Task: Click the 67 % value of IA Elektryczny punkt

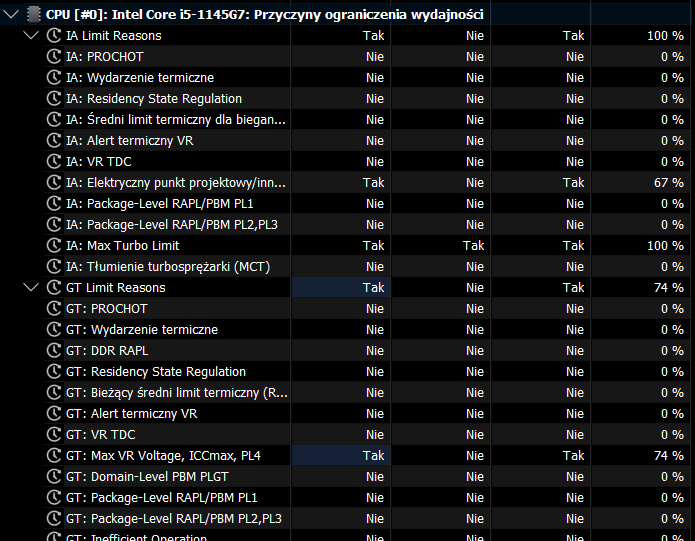Action: 668,183
